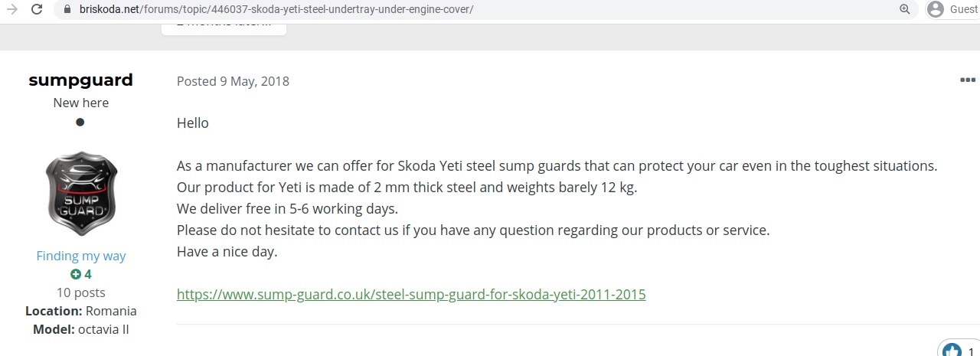Open the three-dot post options menu
This screenshot has width=980, height=356.
click(x=968, y=80)
